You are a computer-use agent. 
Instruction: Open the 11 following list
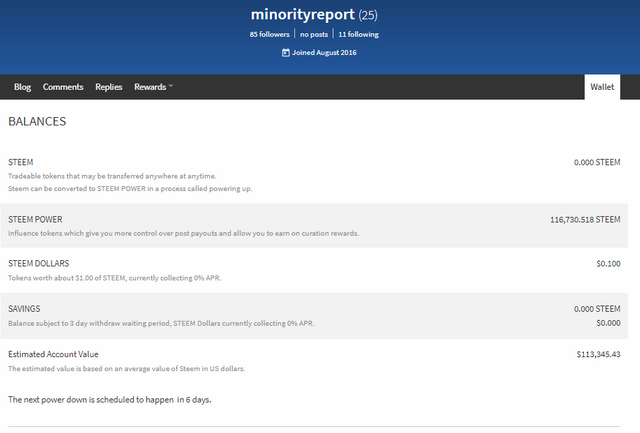tap(358, 35)
